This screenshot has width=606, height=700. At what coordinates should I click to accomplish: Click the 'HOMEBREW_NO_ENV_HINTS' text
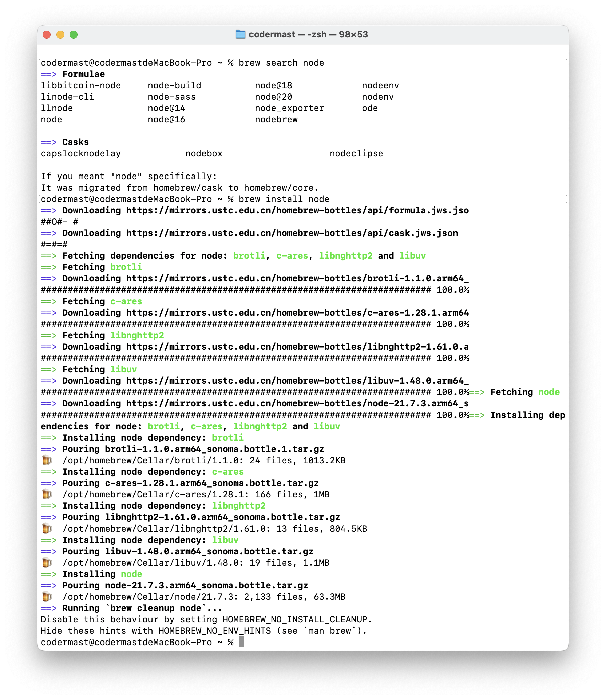click(214, 631)
